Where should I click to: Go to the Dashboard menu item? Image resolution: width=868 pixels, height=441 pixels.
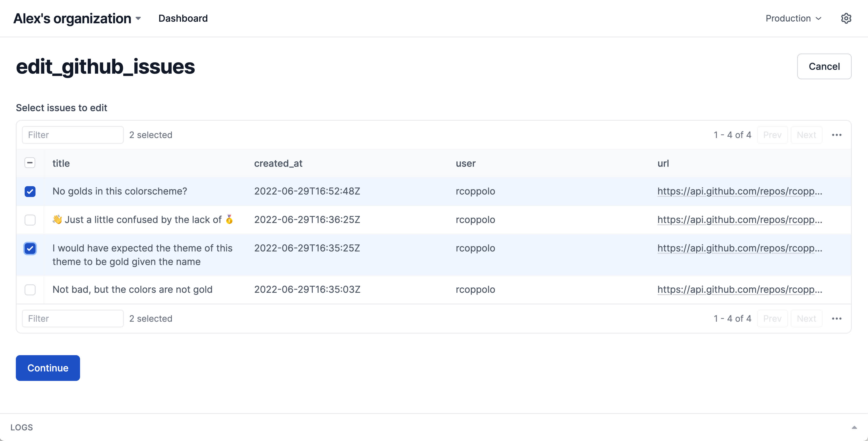pyautogui.click(x=183, y=19)
